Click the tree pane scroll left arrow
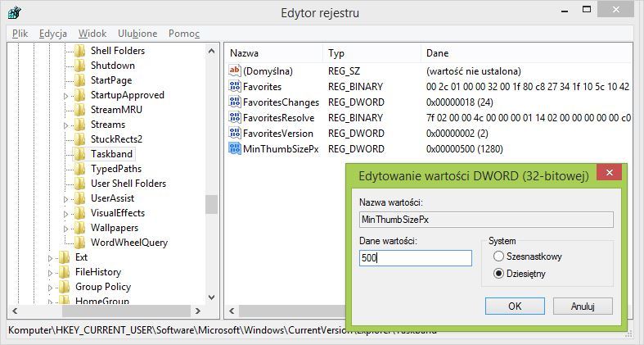The image size is (644, 345). pos(15,311)
